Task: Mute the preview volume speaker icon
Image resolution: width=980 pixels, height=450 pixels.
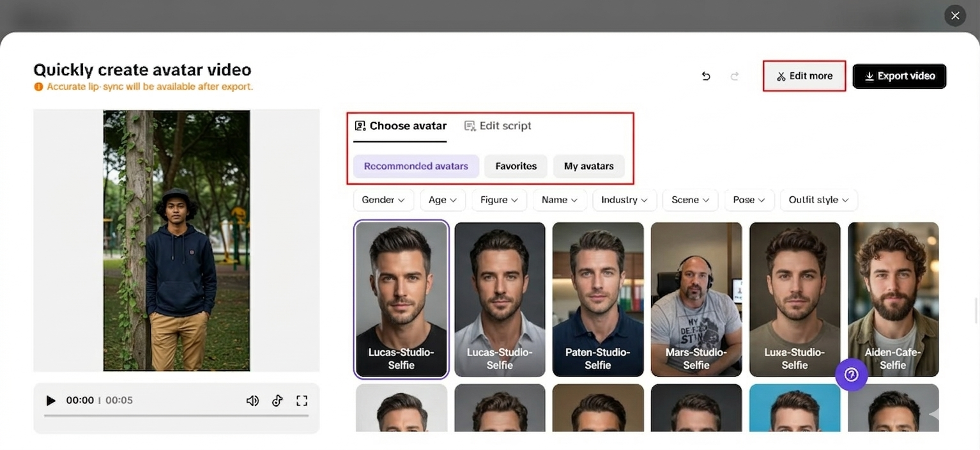Action: [252, 401]
